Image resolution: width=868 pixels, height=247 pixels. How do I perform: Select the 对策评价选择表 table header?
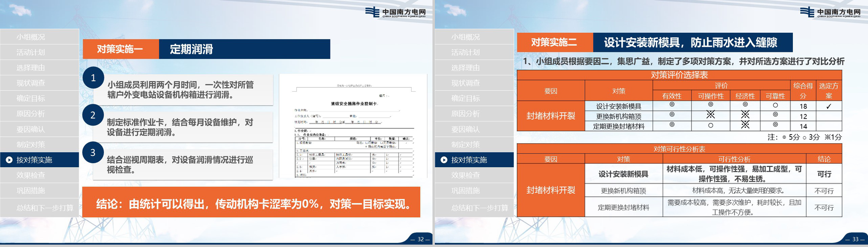click(679, 75)
